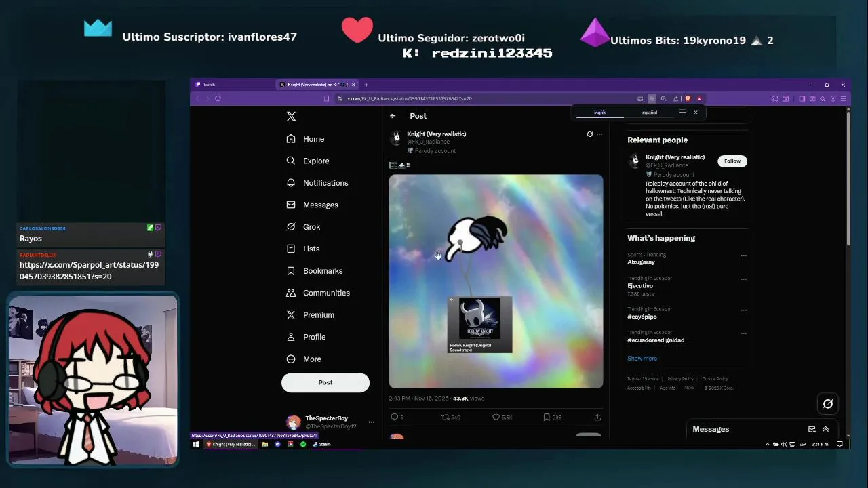868x488 pixels.
Task: Click the bookmark icon in address bar
Action: pos(326,99)
